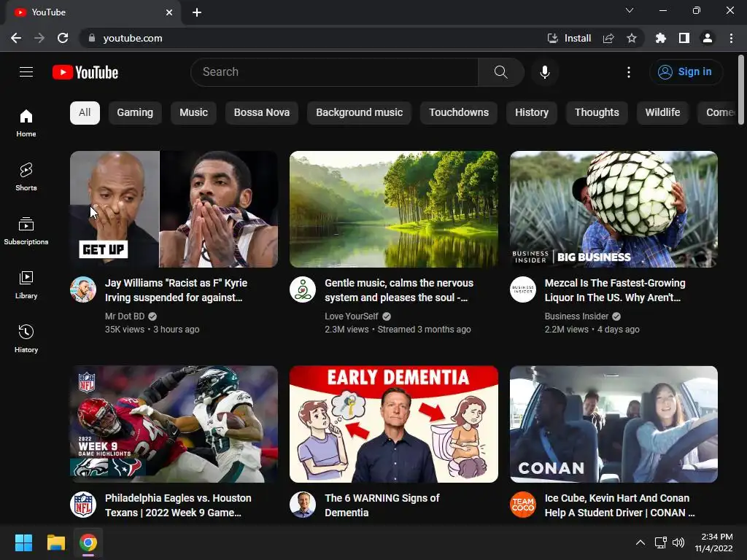
Task: Click the page vertical scrollbar
Action: [x=741, y=90]
